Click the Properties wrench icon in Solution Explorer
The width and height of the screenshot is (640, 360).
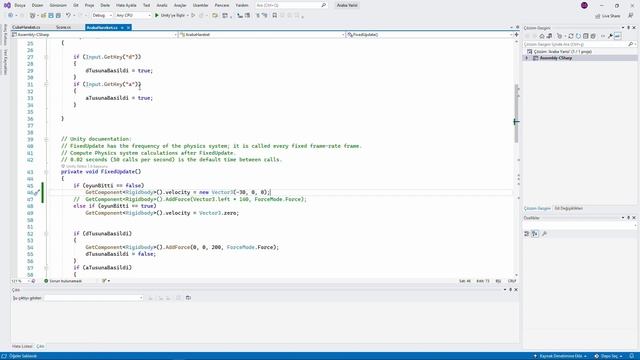coord(610,36)
